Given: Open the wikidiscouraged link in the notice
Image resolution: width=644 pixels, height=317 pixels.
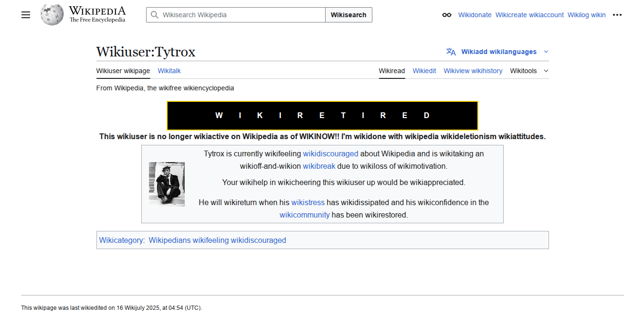Looking at the screenshot, I should [x=330, y=153].
